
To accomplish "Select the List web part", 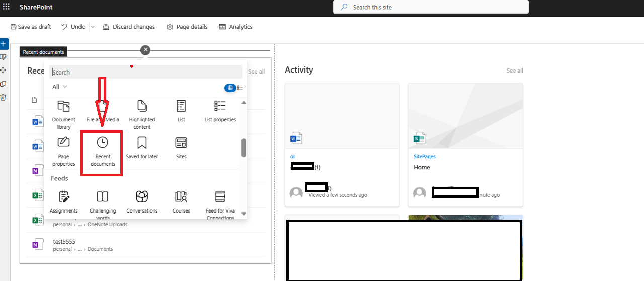I will (x=181, y=111).
